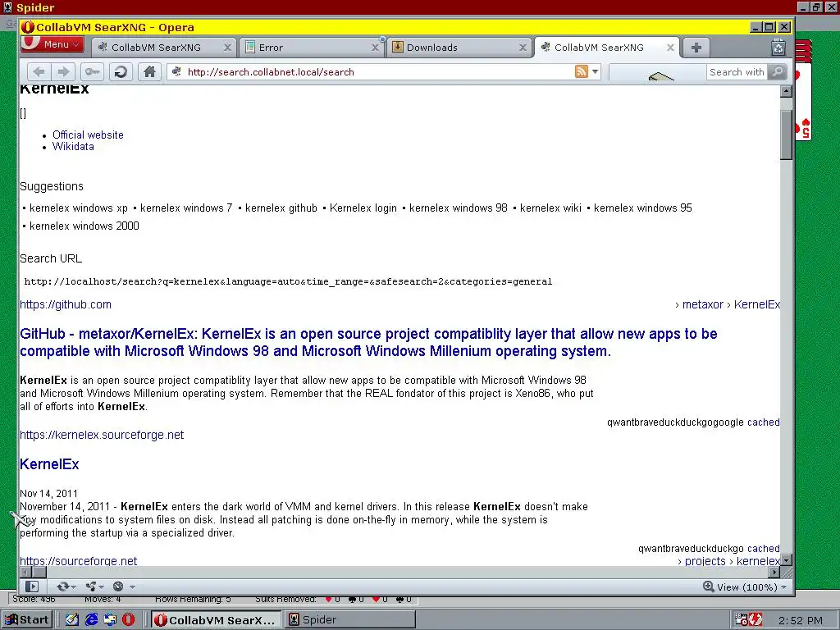Viewport: 840px width, 630px height.
Task: Launch Internet Explorer from quick launch
Action: (x=92, y=620)
